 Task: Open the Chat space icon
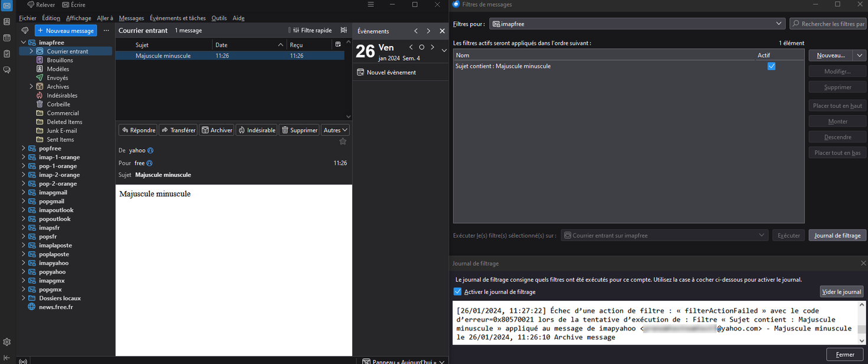coord(7,70)
